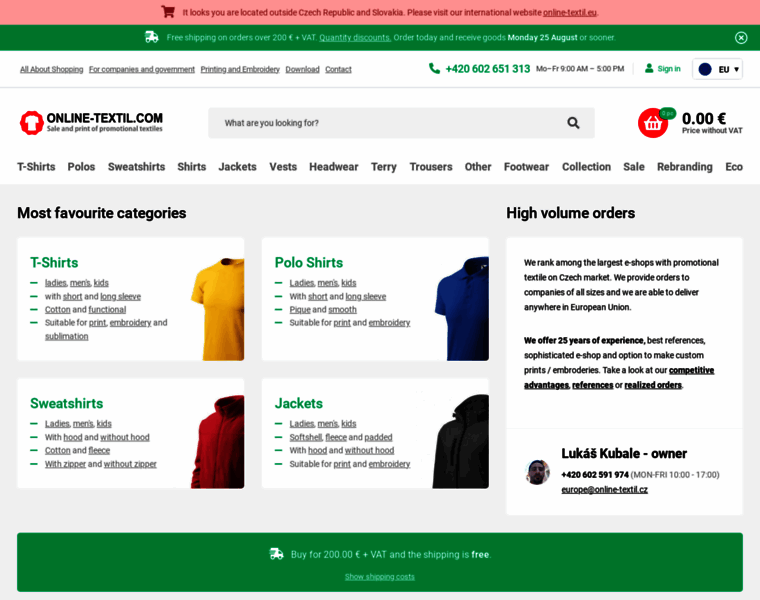Open Polo Shirts 'smooth' link

[343, 310]
